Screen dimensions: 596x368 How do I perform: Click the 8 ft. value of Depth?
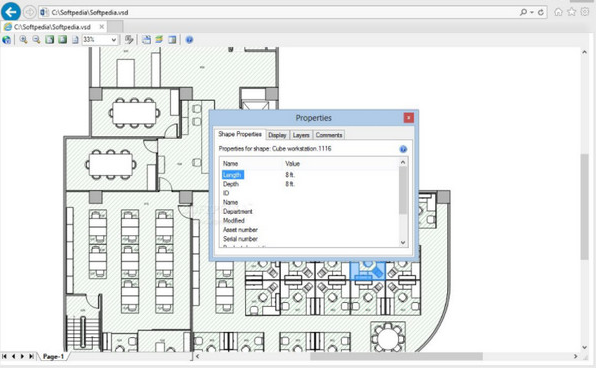tap(290, 184)
